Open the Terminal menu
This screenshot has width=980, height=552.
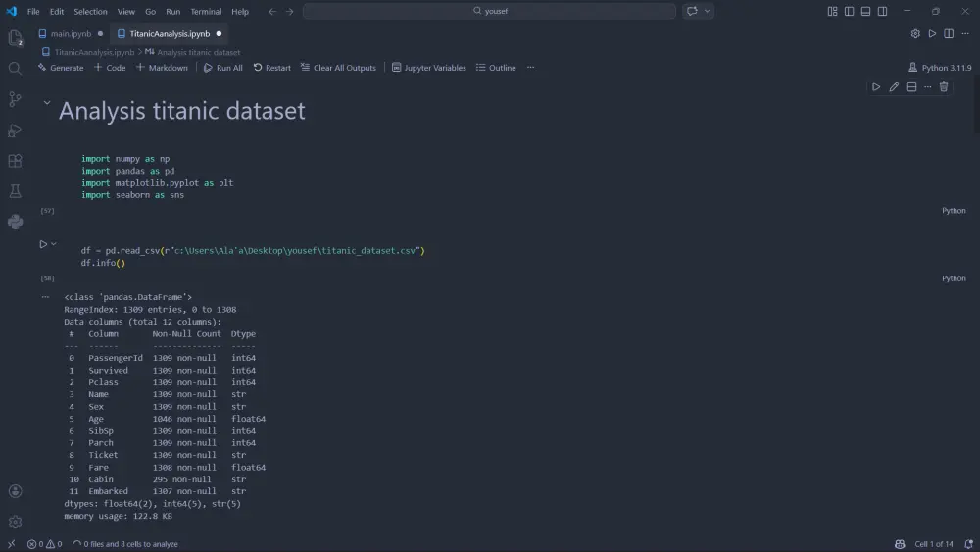(206, 11)
